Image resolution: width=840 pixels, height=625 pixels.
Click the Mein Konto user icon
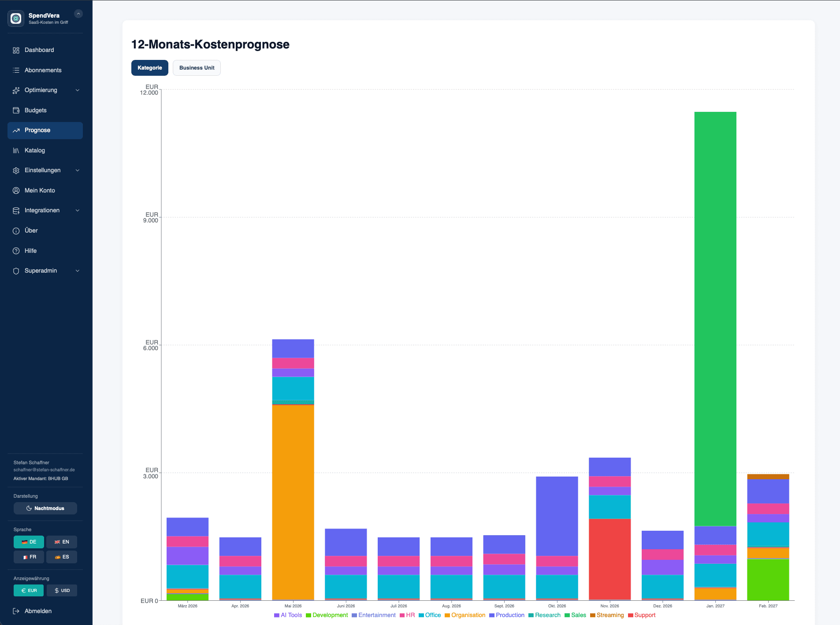(x=16, y=191)
